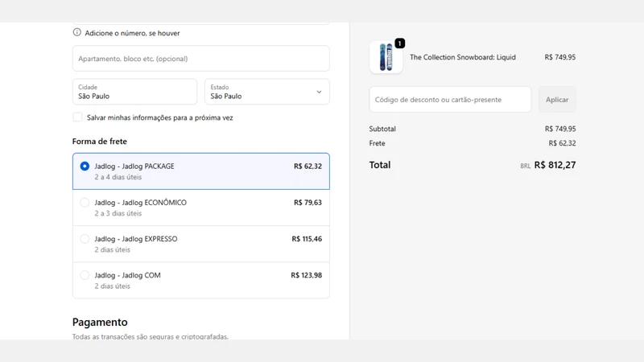Open the Estado dropdown chevron
Screen dimensions: 644x362
point(319,92)
